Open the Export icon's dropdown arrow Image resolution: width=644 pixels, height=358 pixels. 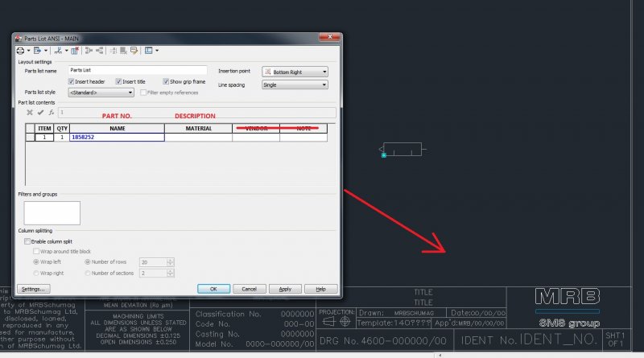coord(46,51)
